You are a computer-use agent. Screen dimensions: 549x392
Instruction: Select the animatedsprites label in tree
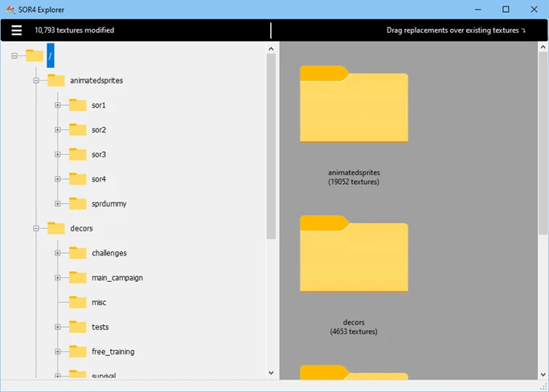96,80
